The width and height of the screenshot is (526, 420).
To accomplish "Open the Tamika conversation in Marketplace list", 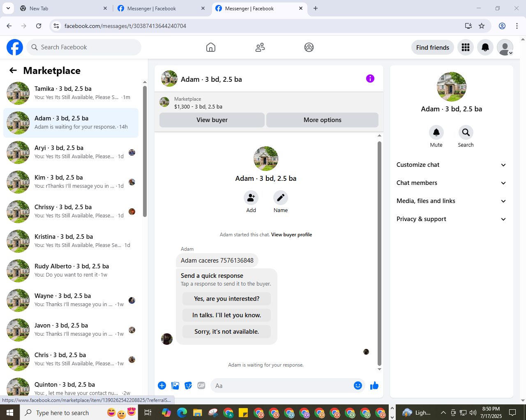I will pos(71,93).
